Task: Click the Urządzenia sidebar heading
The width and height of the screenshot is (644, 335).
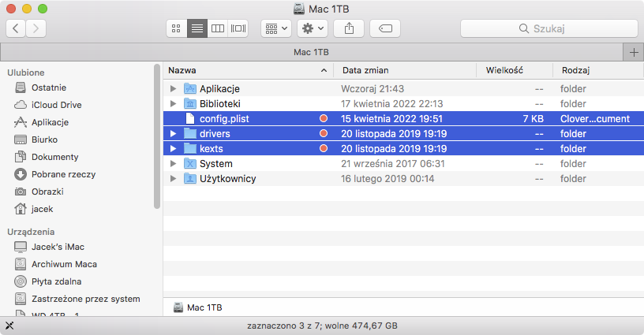Action: tap(31, 232)
